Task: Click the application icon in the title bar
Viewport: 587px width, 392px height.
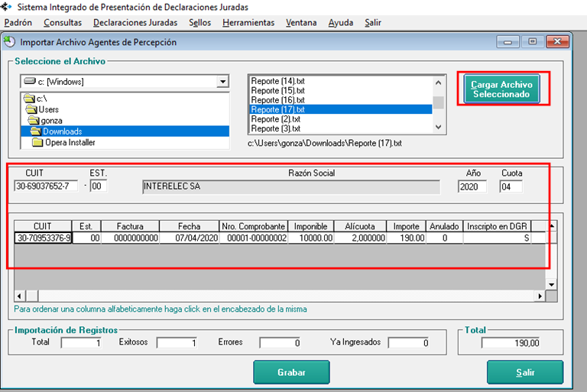Action: 7,7
